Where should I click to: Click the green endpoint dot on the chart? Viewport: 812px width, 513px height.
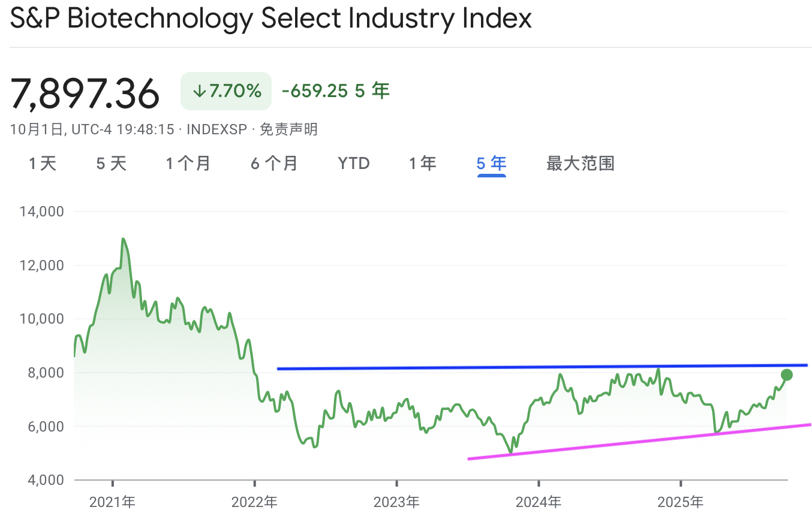click(787, 375)
